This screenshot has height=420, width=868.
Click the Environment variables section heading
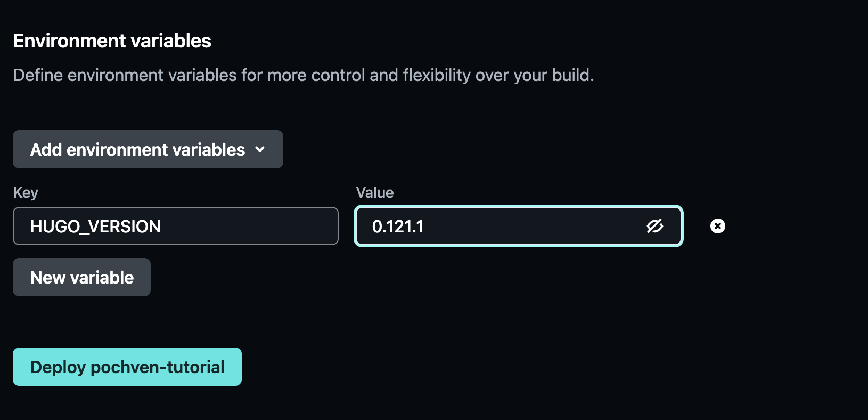click(112, 41)
